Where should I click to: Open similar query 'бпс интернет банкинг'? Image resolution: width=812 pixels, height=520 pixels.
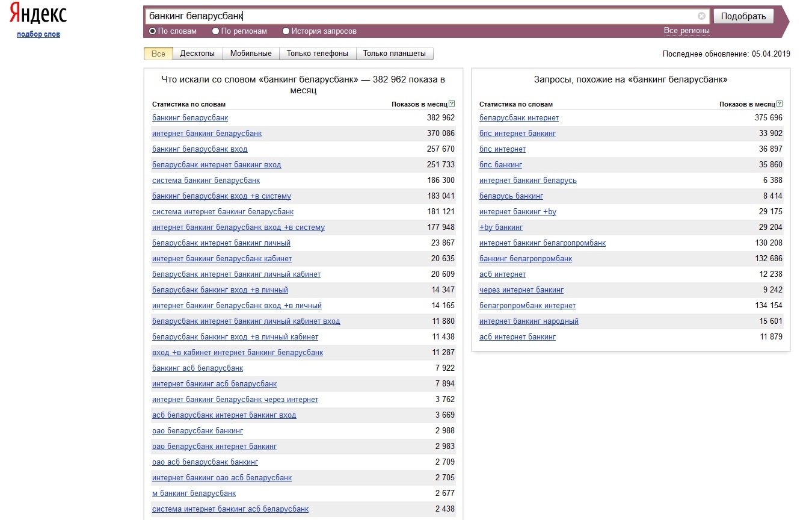pos(517,134)
